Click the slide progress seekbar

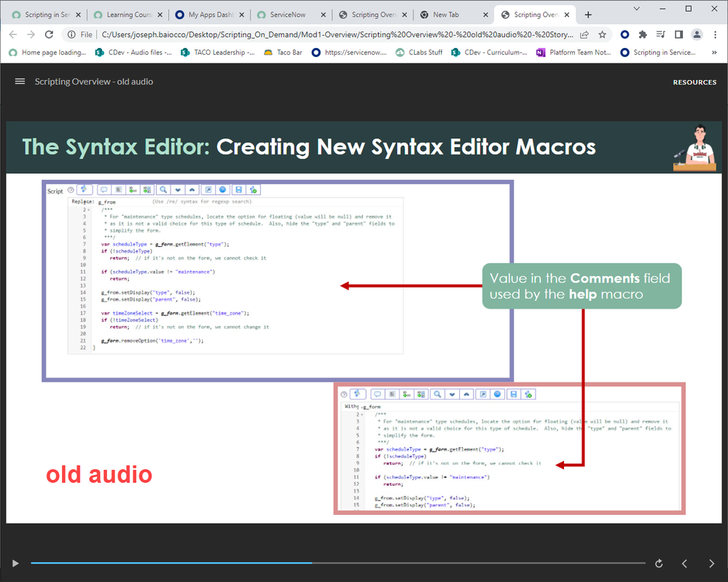click(337, 563)
